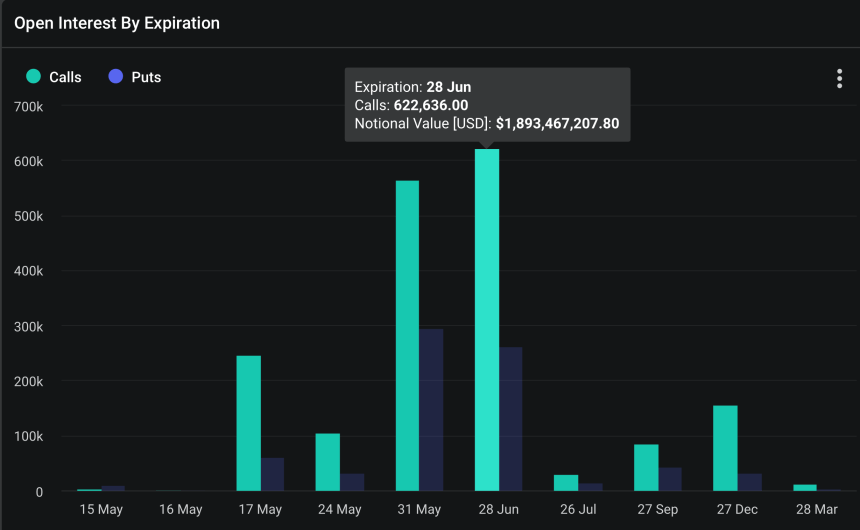The image size is (860, 530).
Task: Select the 17 May calls bar
Action: pyautogui.click(x=248, y=423)
